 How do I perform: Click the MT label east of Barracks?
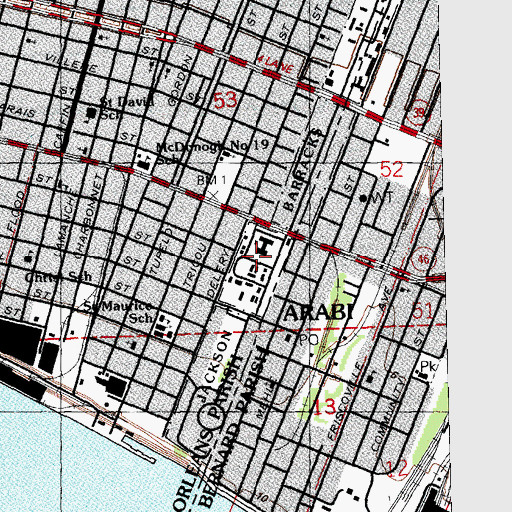pyautogui.click(x=382, y=198)
